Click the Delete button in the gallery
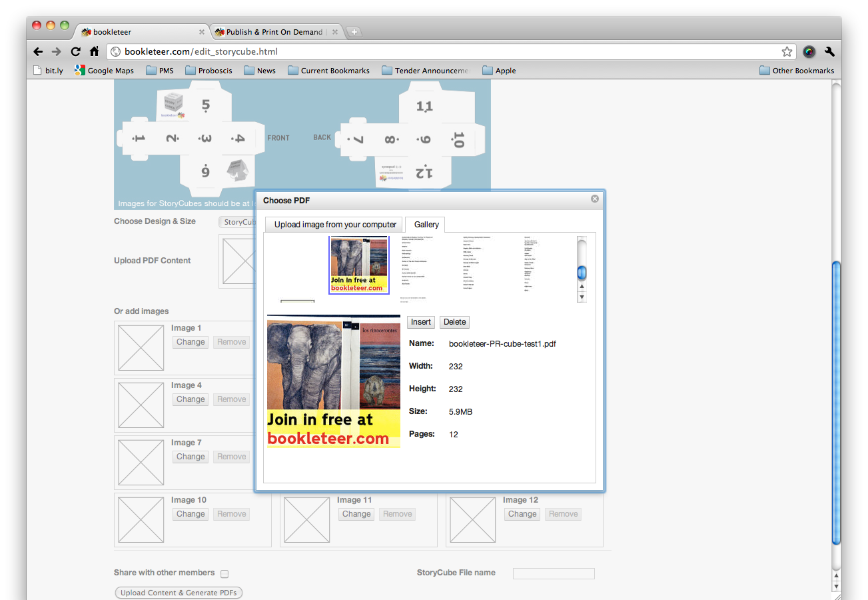This screenshot has height=600, width=868. 455,322
